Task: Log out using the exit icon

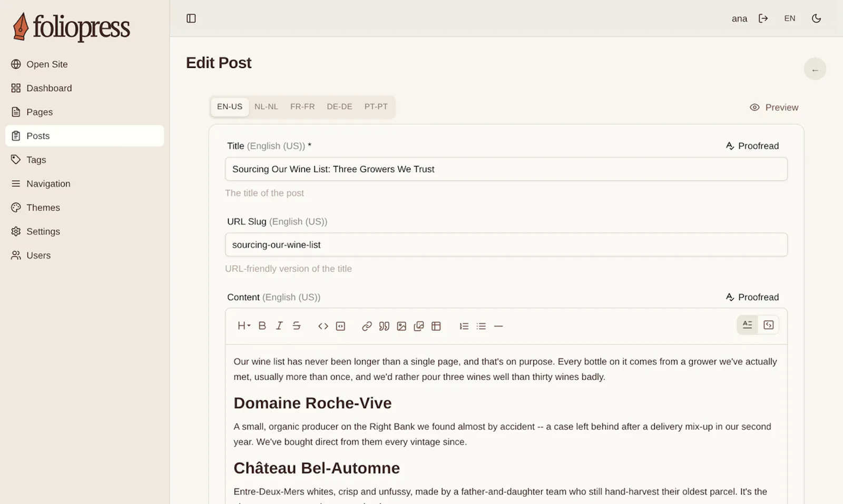Action: click(x=763, y=18)
